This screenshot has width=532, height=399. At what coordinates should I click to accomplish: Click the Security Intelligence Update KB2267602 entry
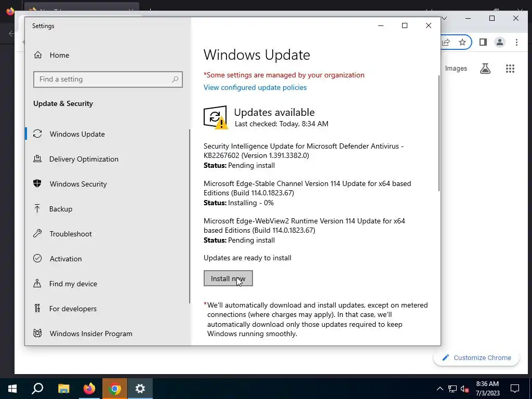click(303, 156)
